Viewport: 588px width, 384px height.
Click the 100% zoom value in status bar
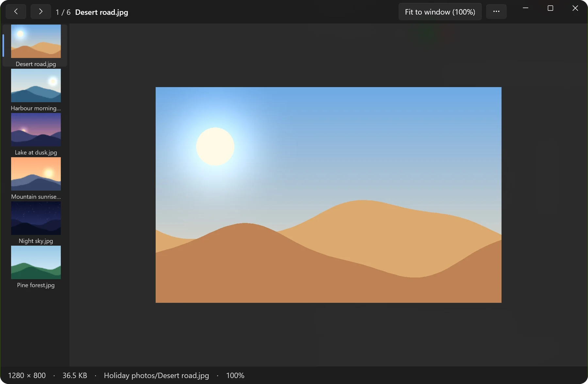click(235, 376)
